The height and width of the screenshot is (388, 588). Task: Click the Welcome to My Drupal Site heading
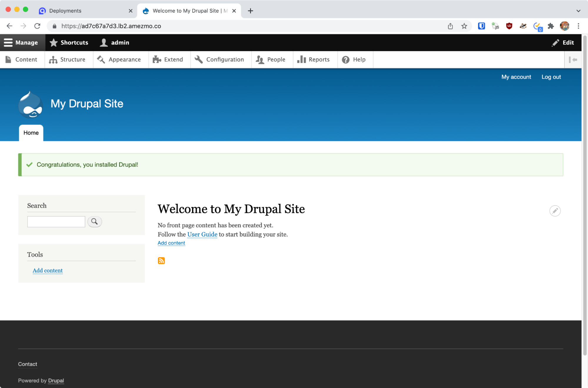coord(231,209)
